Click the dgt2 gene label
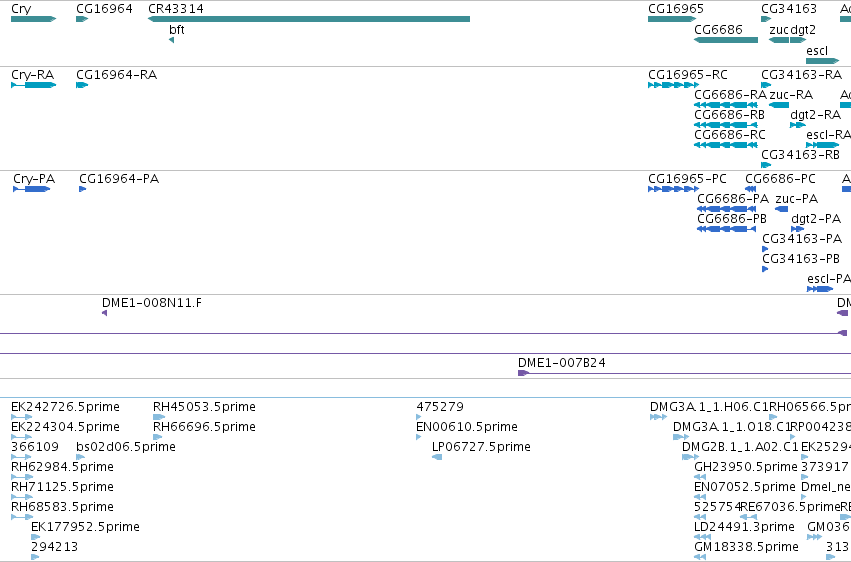 (x=803, y=30)
